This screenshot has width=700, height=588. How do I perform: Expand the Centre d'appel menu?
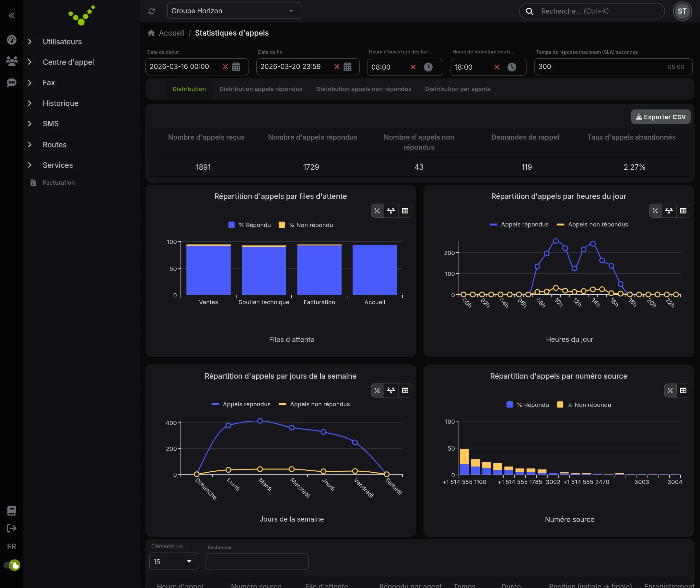[68, 62]
